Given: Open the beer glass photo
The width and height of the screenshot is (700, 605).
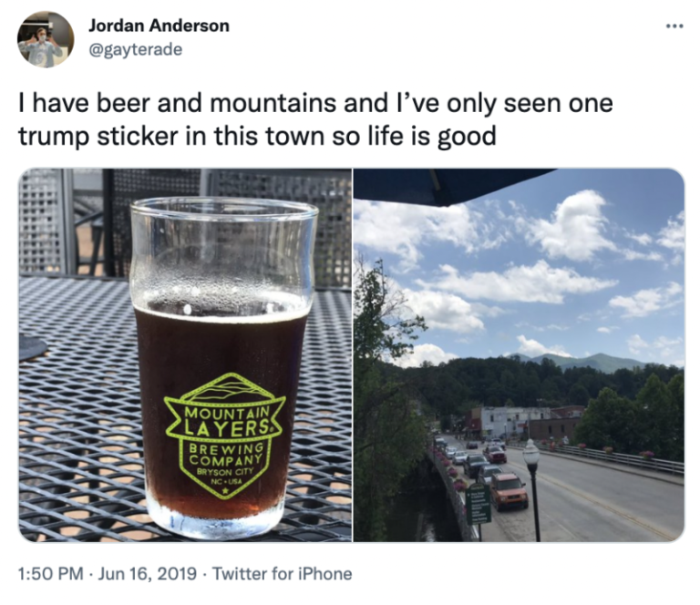Looking at the screenshot, I should point(185,355).
